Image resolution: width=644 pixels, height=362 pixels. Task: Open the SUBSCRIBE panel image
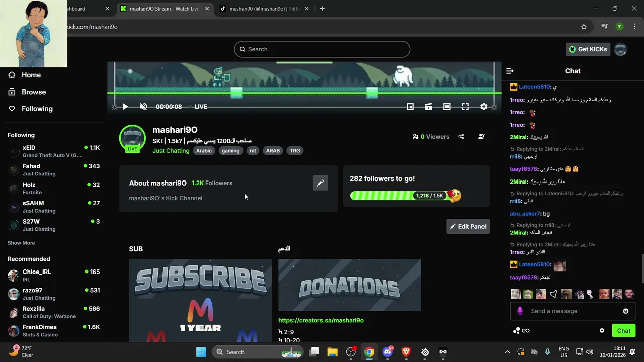click(x=200, y=300)
